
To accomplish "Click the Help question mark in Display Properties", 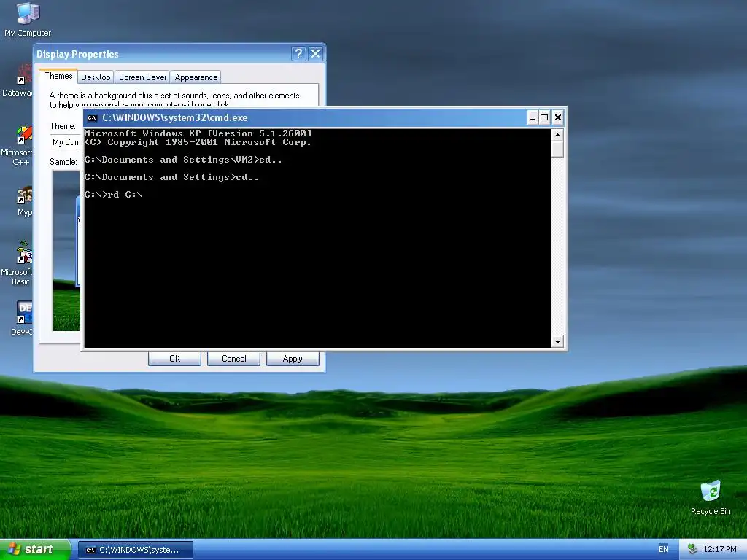I will point(298,53).
